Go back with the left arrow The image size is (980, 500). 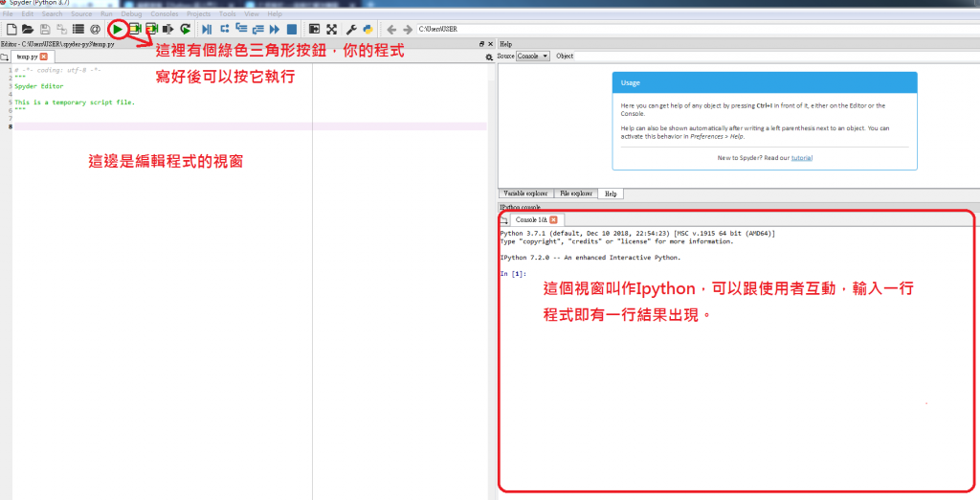pyautogui.click(x=391, y=30)
